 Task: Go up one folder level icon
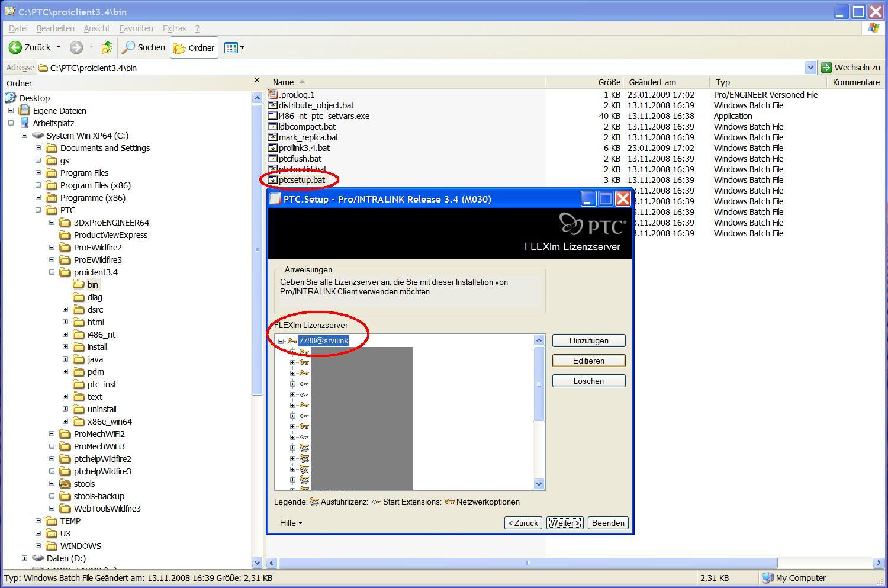click(x=107, y=47)
